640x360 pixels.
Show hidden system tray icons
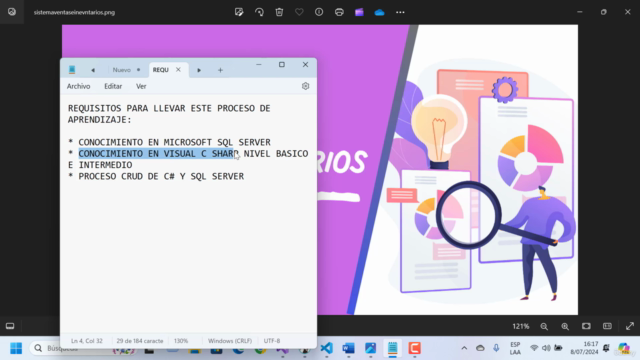click(464, 348)
